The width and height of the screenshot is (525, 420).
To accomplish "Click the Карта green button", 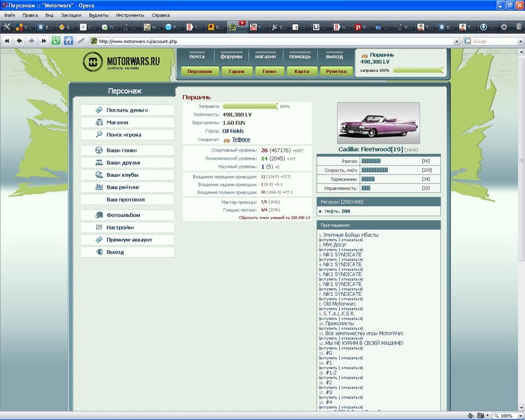I will pyautogui.click(x=301, y=71).
